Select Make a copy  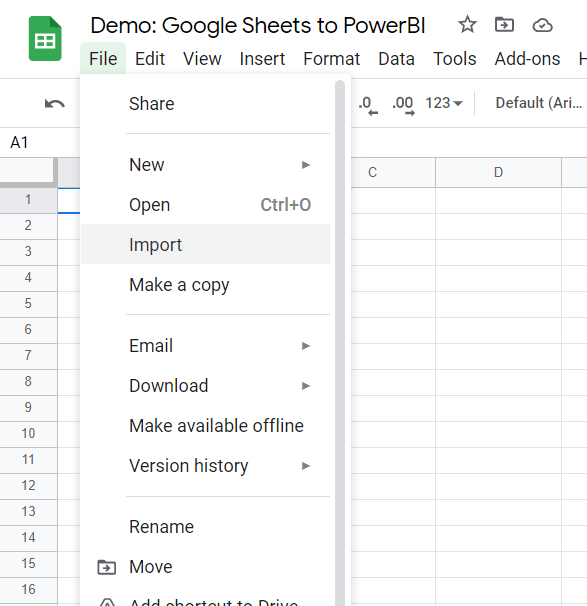click(x=206, y=285)
